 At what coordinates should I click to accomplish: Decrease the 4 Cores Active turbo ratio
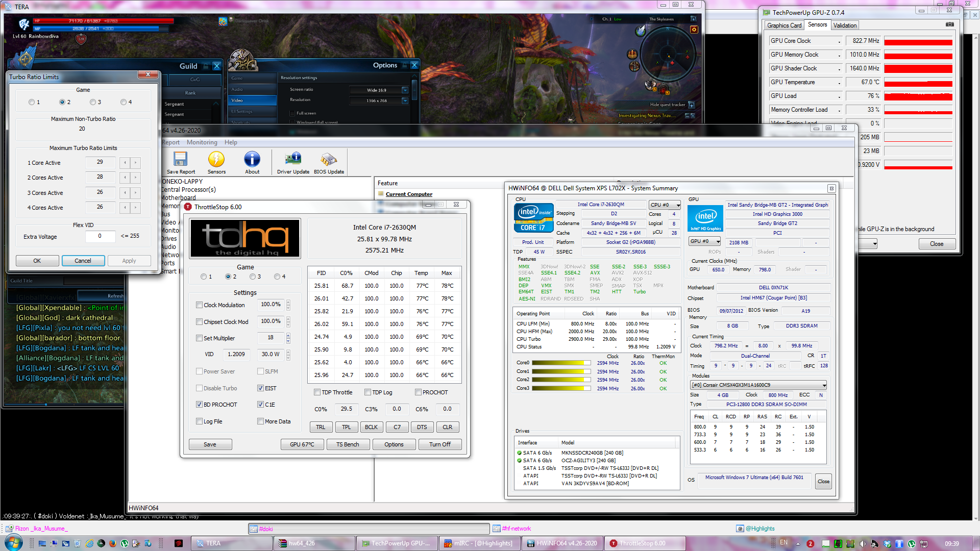pyautogui.click(x=125, y=208)
